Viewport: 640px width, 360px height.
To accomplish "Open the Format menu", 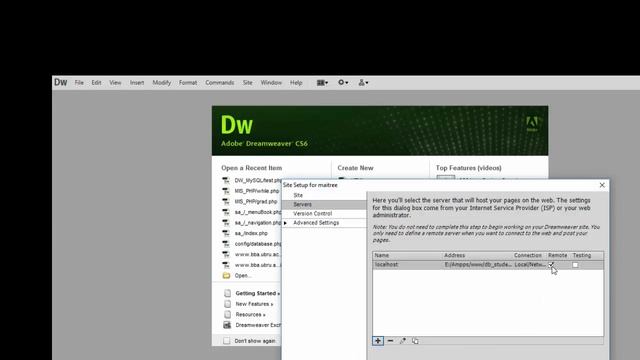I will [x=188, y=82].
